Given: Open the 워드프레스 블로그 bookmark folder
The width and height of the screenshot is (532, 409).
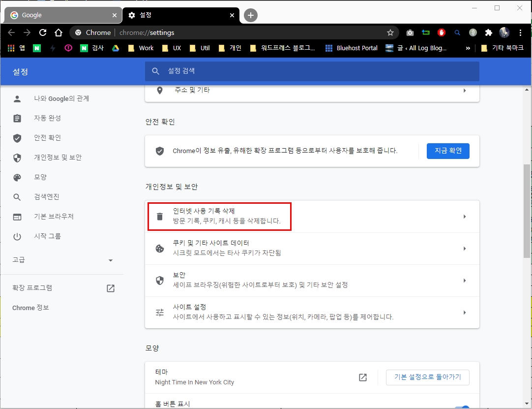Looking at the screenshot, I should pos(282,48).
